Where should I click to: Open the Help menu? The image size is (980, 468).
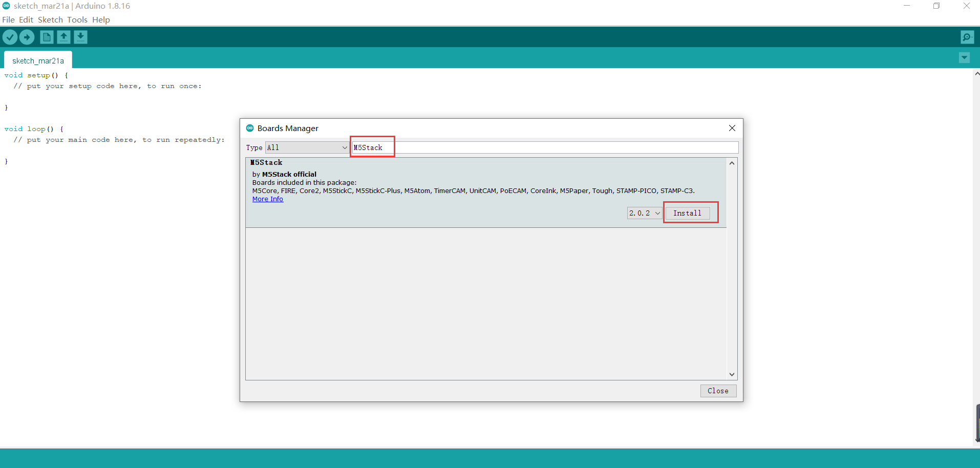(x=101, y=19)
